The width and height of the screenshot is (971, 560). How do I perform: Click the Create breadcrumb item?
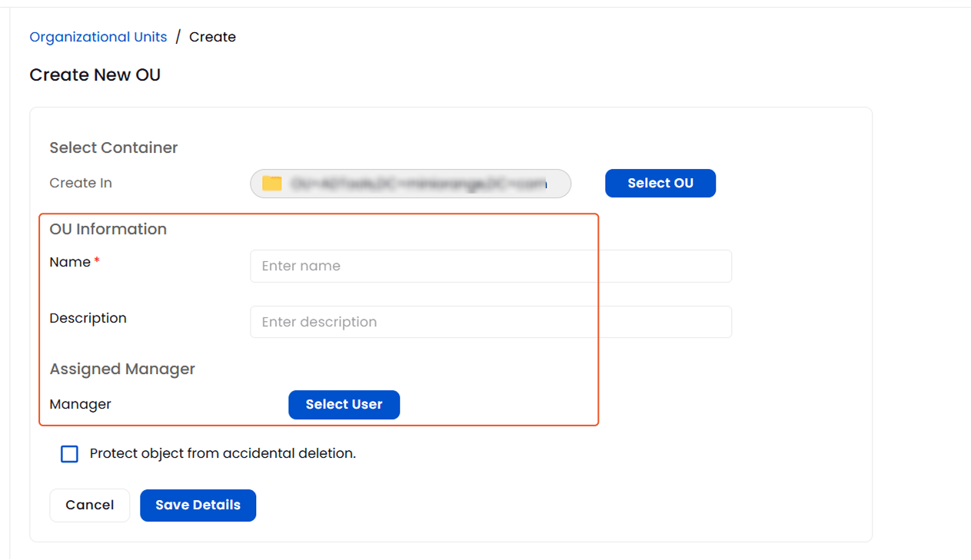click(212, 36)
